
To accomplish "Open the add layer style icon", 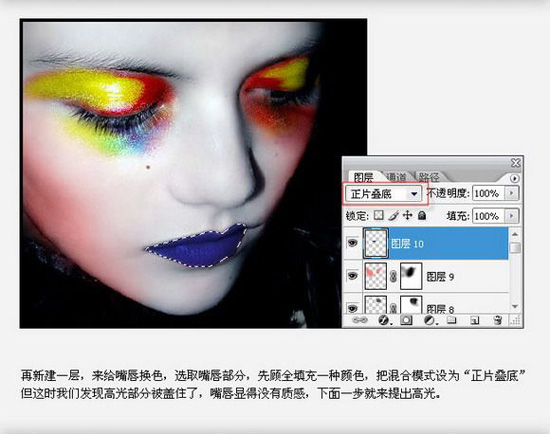I will click(x=384, y=320).
